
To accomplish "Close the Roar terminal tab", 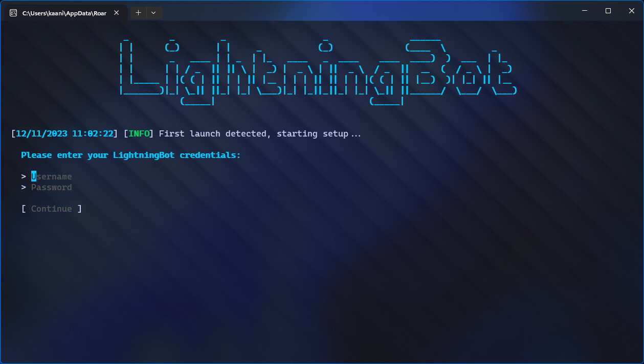I will coord(115,12).
